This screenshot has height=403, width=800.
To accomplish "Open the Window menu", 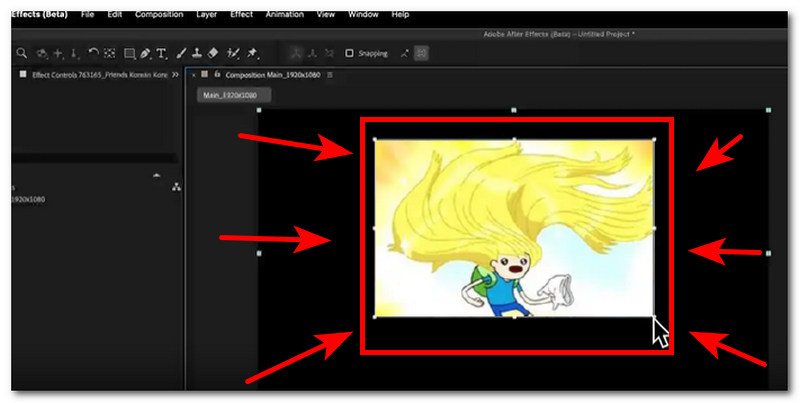I will [x=363, y=14].
